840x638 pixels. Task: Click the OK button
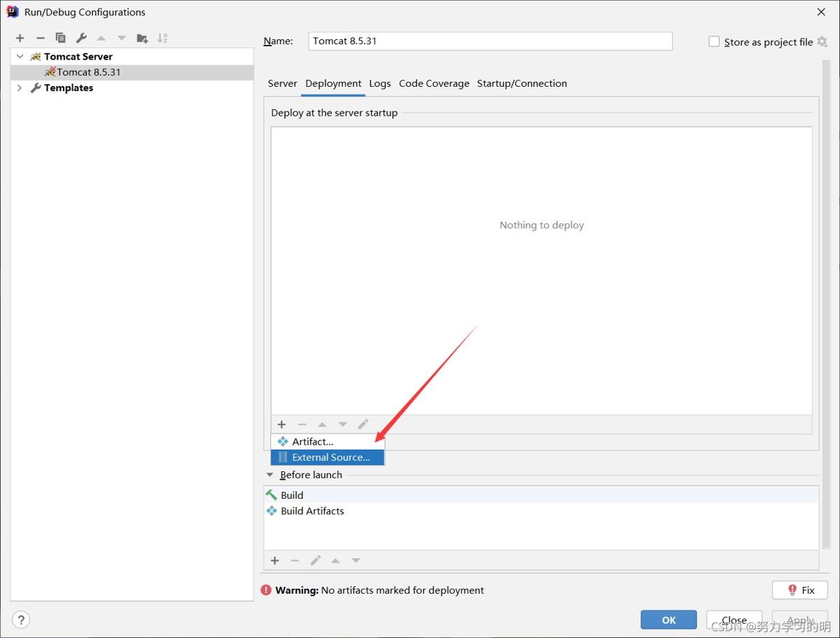pyautogui.click(x=668, y=620)
